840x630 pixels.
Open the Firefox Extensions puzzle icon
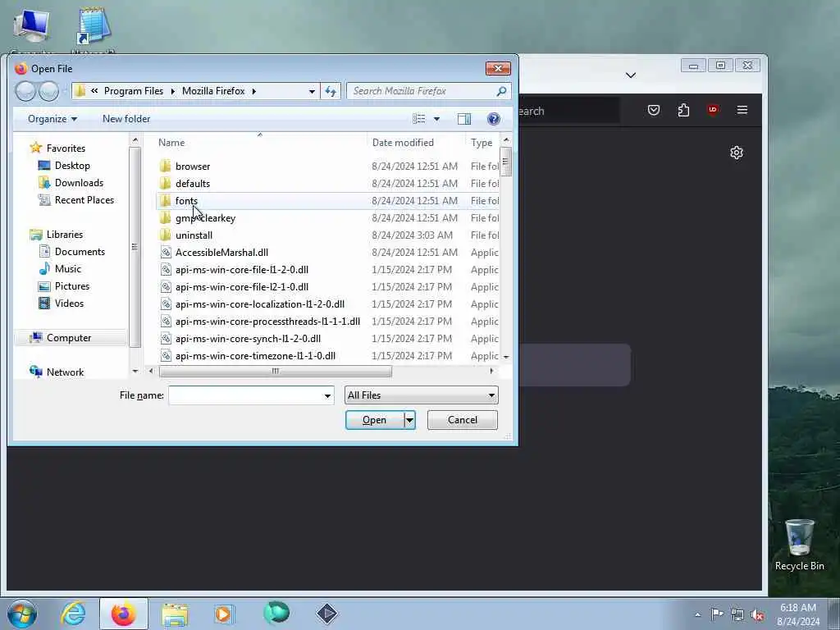[x=683, y=111]
